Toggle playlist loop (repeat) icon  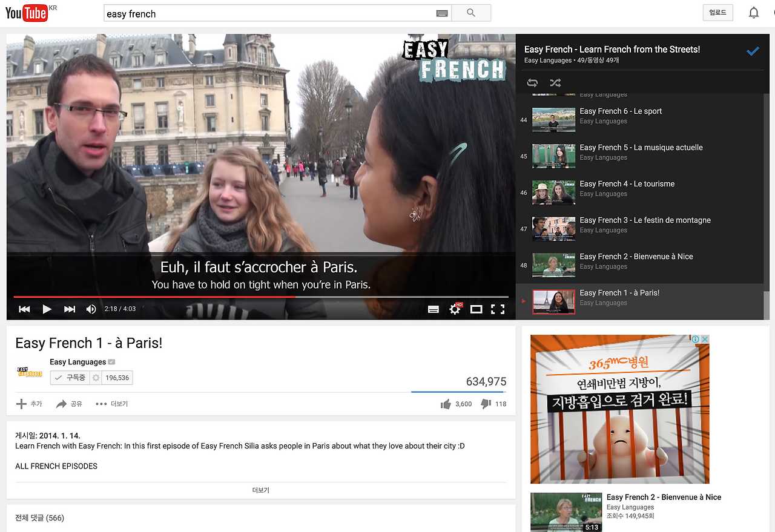click(532, 83)
